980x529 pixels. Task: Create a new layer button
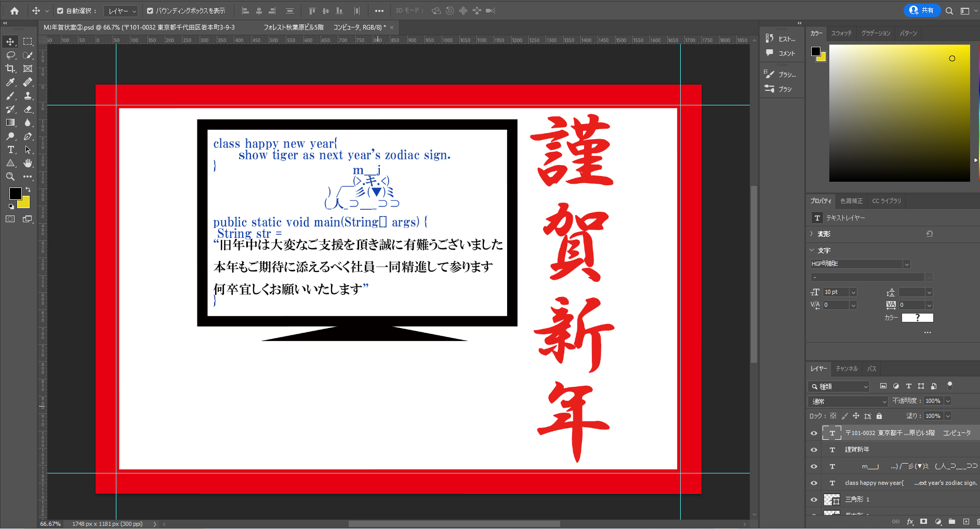[x=966, y=522]
